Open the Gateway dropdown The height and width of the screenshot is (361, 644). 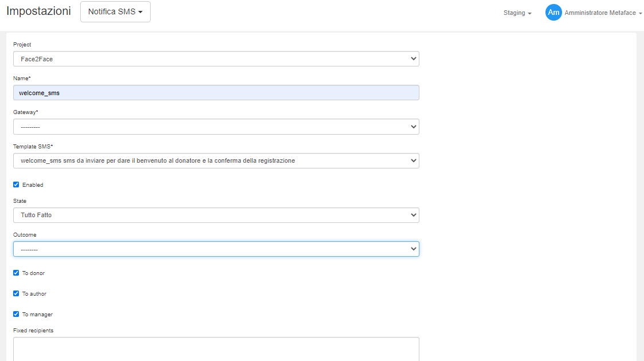tap(216, 127)
